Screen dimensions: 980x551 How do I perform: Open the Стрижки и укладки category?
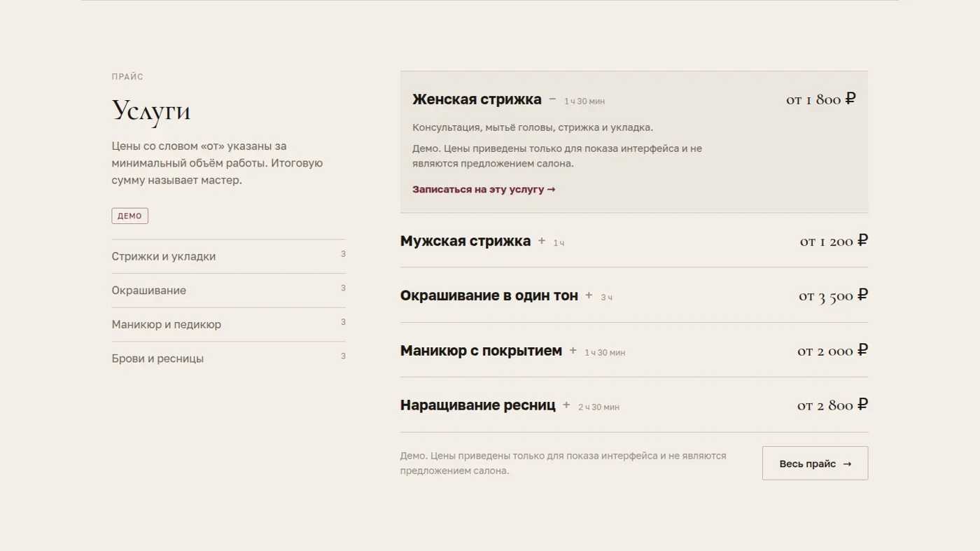click(228, 256)
